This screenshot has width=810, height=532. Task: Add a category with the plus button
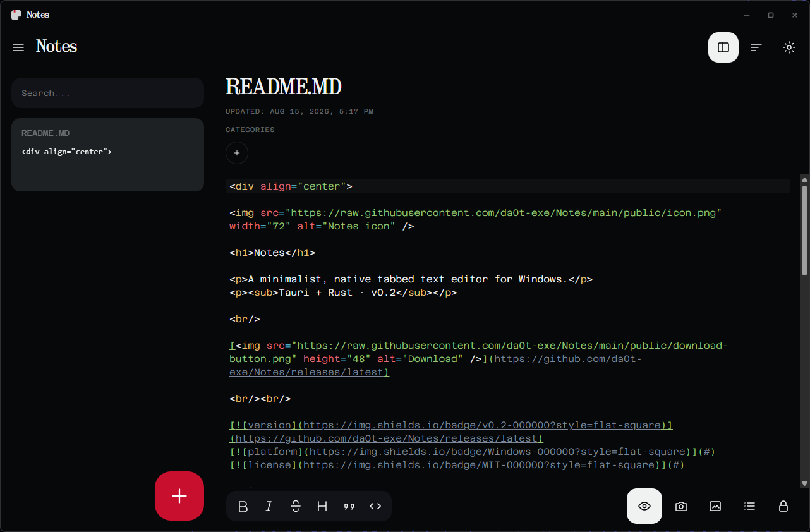pyautogui.click(x=237, y=153)
